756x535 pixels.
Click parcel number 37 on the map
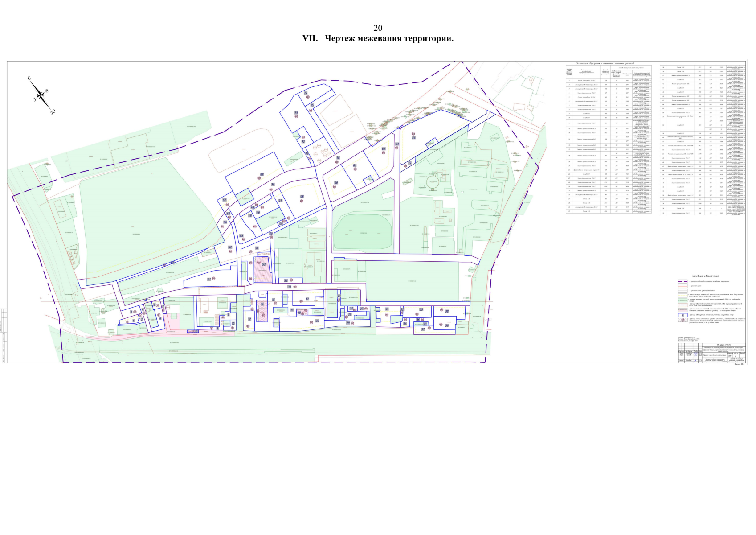(423, 329)
